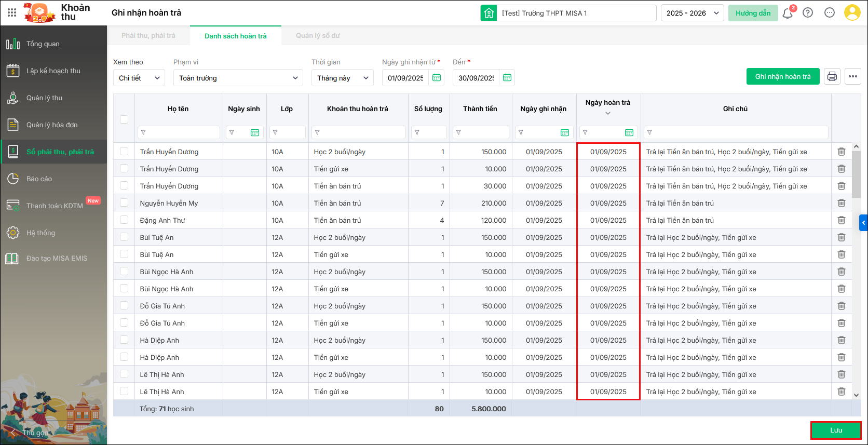This screenshot has width=868, height=445.
Task: Click the help question mark icon
Action: (808, 13)
